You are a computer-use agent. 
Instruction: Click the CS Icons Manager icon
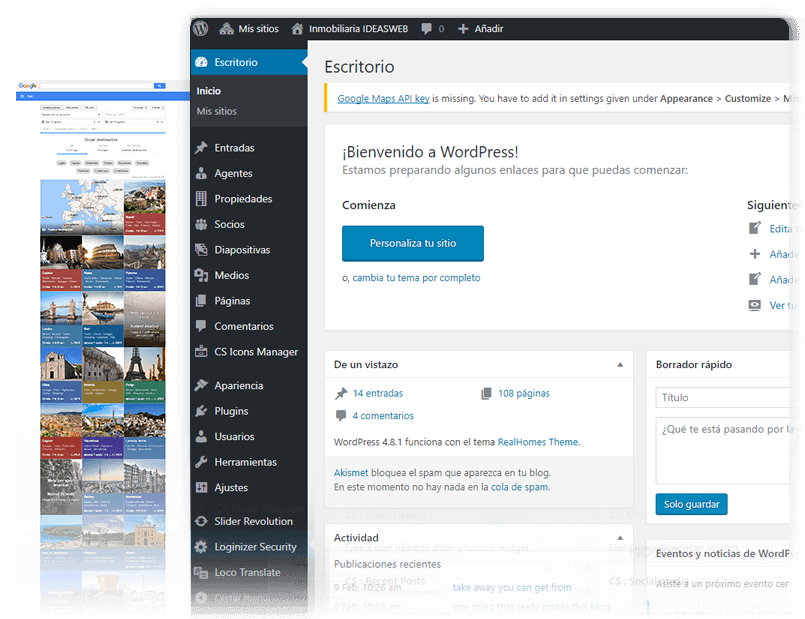[201, 352]
